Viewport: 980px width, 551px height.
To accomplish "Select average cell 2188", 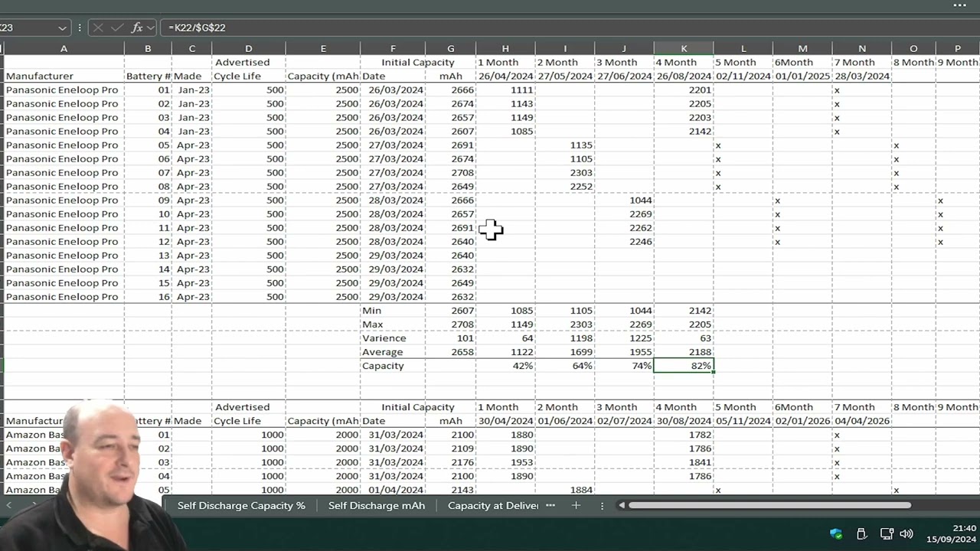I will 684,352.
